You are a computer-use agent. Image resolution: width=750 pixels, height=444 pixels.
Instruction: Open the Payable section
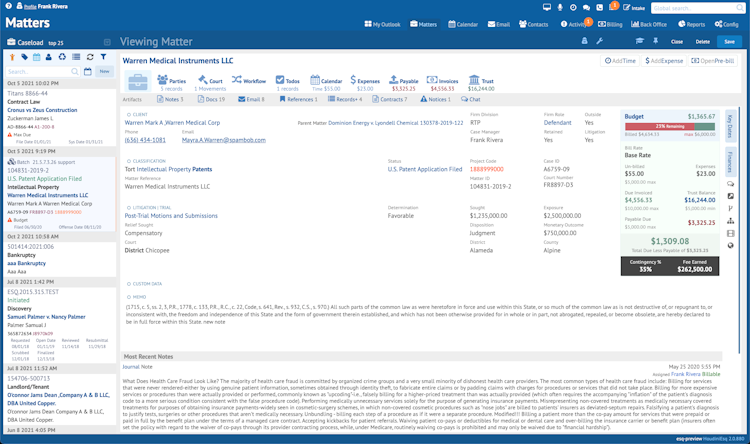pos(404,82)
